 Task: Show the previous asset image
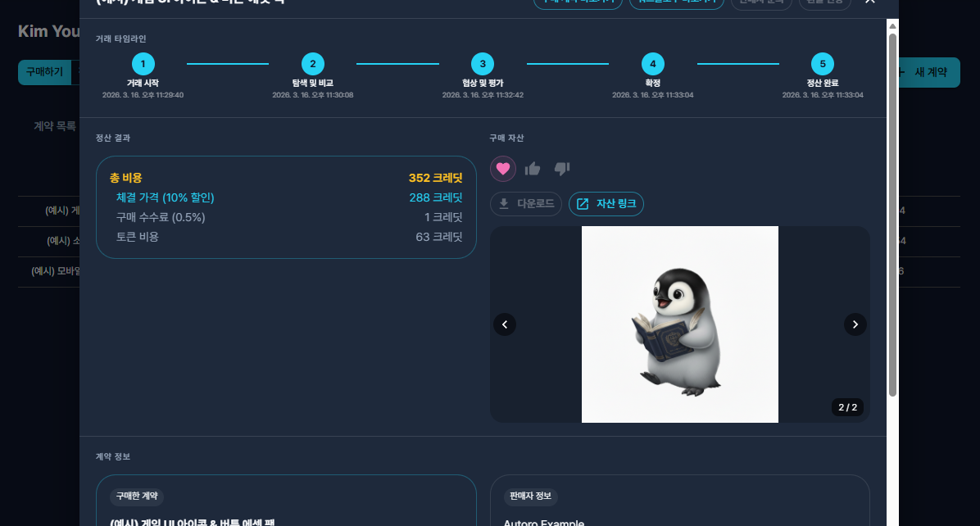tap(505, 324)
